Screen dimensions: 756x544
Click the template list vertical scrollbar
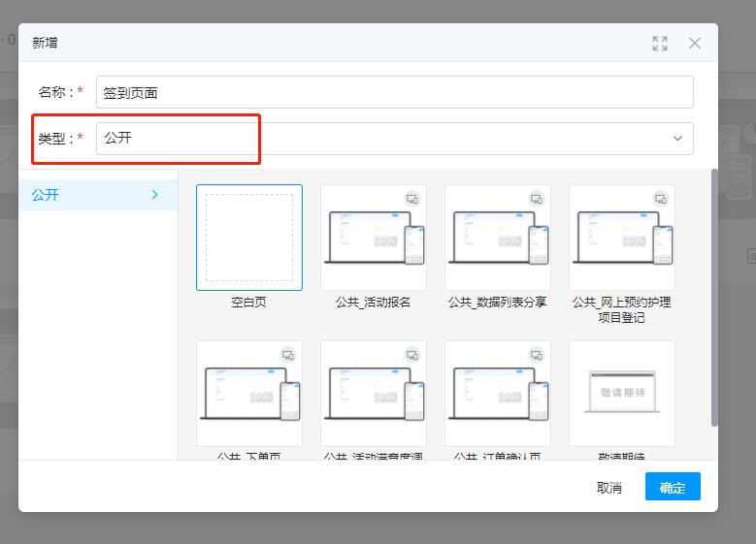[x=714, y=298]
